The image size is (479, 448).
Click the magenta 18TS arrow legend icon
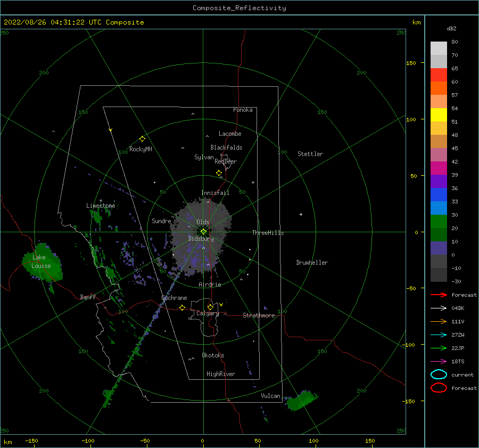click(439, 362)
